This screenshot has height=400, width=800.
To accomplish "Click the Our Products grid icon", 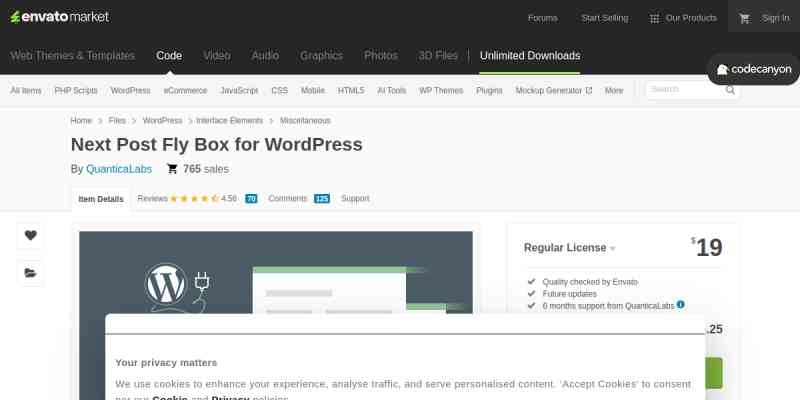I will 654,19.
